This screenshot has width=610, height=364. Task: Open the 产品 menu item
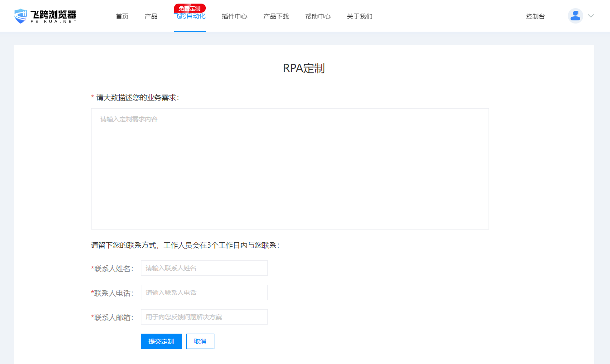[151, 16]
